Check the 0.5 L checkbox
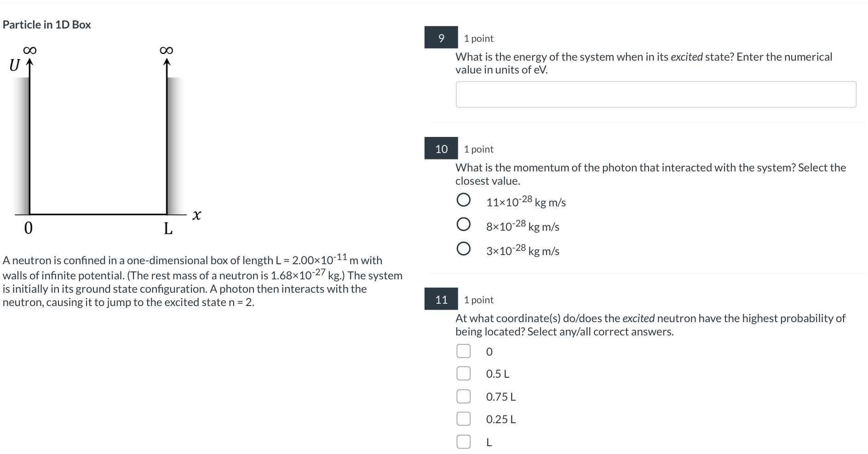868x454 pixels. 463,374
